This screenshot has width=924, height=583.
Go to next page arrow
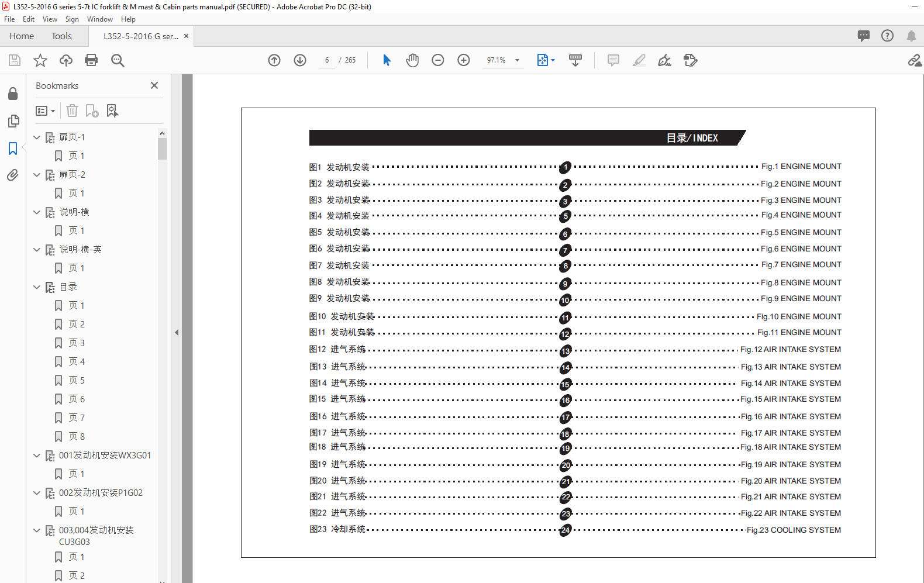point(300,60)
